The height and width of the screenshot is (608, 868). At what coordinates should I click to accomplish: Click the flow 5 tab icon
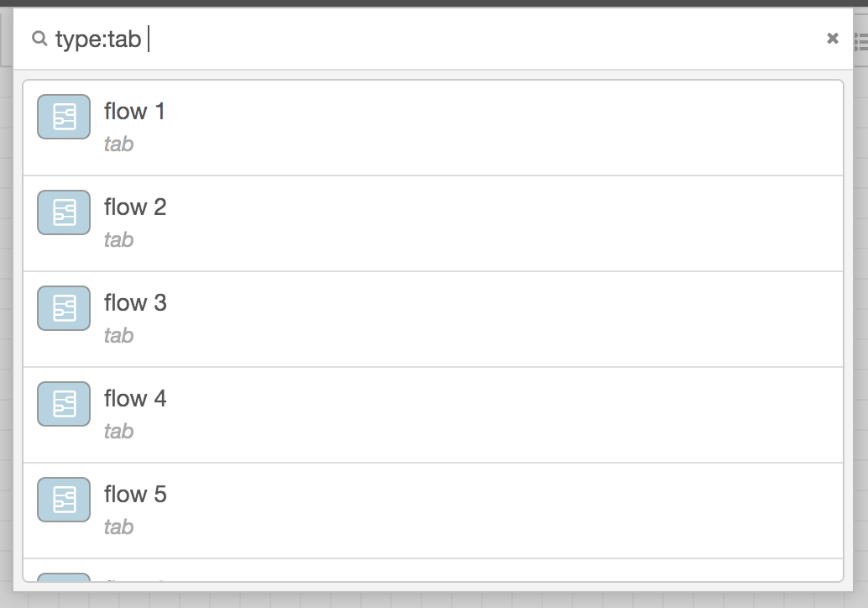pyautogui.click(x=63, y=500)
